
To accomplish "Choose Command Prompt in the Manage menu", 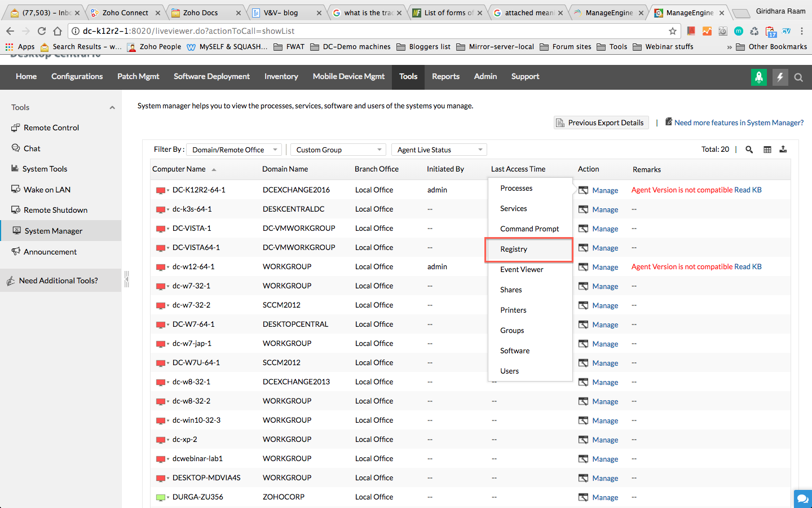I will coord(530,229).
